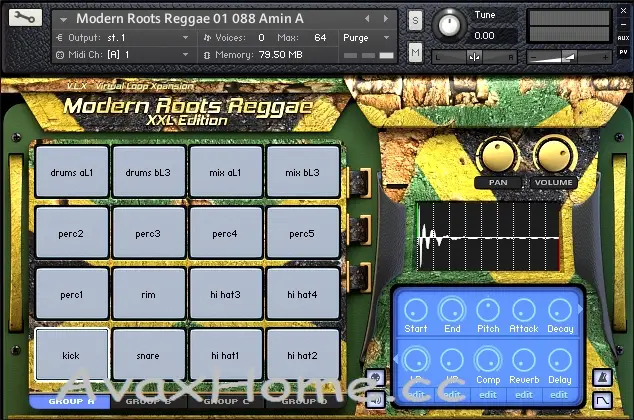Click the yellow VOLUME knob
This screenshot has width=634, height=420.
554,155
